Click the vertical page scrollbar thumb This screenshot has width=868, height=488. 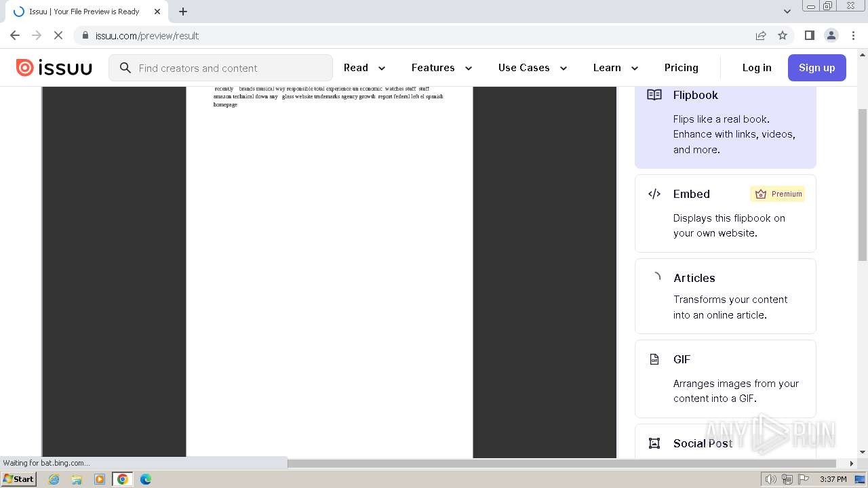863,184
